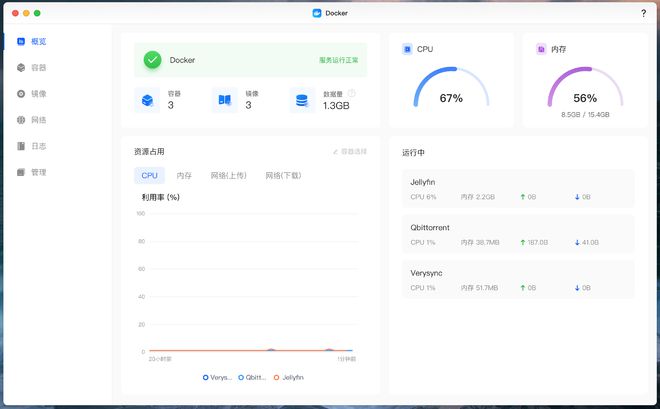Click the green Docker status checkmark icon
This screenshot has width=660, height=409.
[x=152, y=60]
